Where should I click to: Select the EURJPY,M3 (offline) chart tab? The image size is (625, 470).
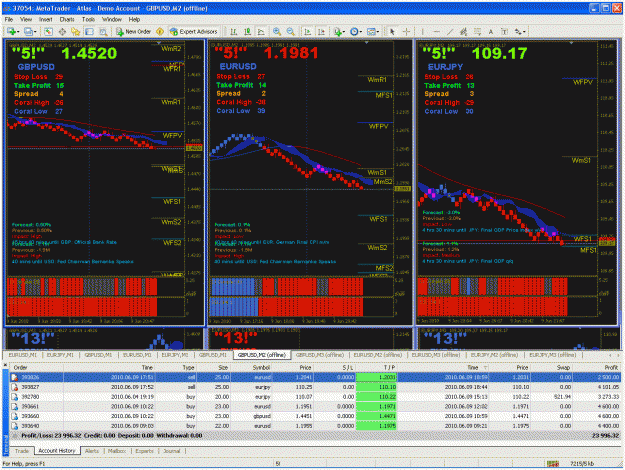552,355
